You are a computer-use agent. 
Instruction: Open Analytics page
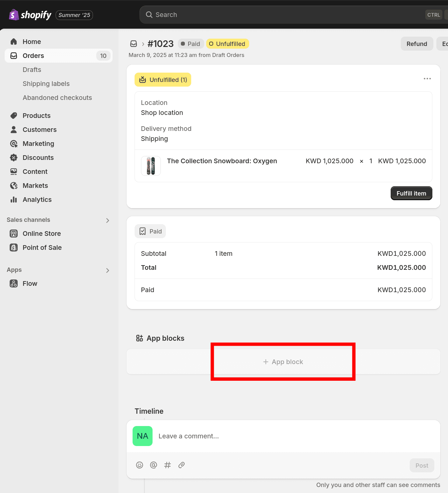point(37,200)
